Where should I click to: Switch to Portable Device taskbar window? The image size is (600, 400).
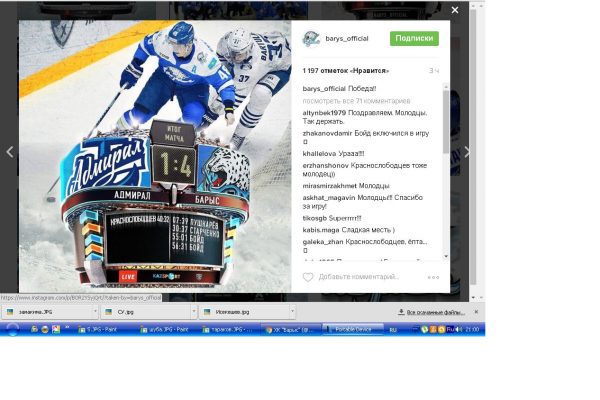(352, 329)
